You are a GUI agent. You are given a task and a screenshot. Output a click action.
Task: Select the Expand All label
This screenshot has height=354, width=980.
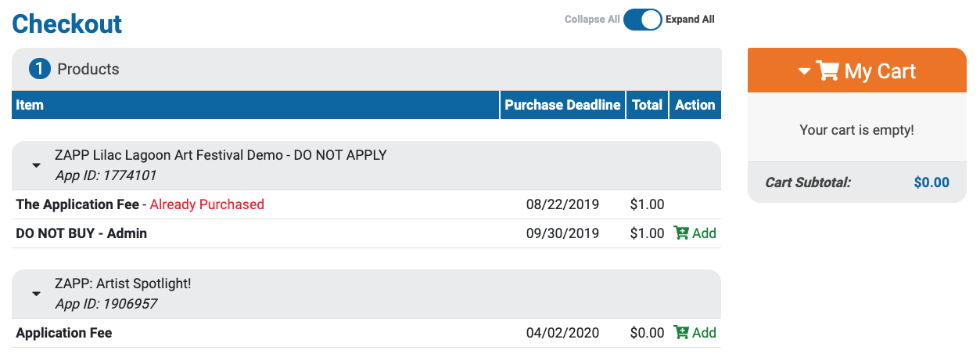click(690, 20)
